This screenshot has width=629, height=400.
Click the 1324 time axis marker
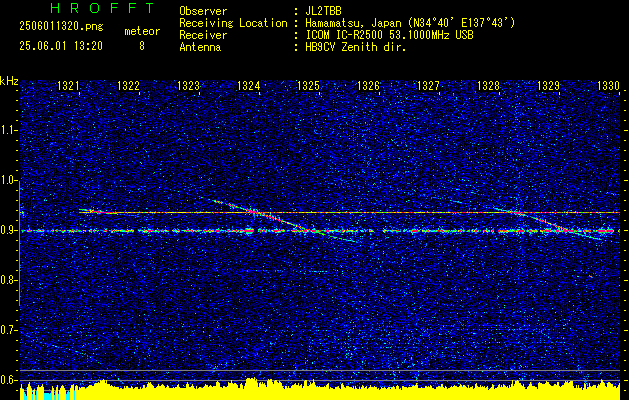(x=248, y=85)
